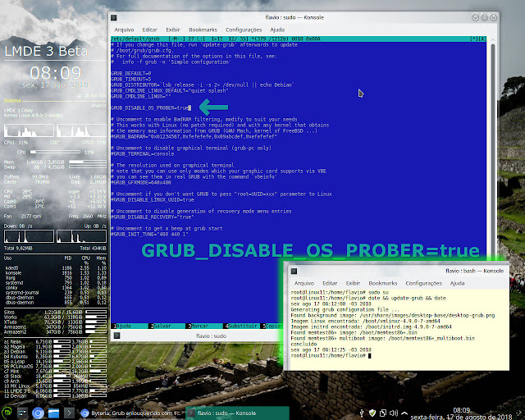This screenshot has height=420, width=525.
Task: Click the show desktop taskbar icon
Action: [x=22, y=413]
